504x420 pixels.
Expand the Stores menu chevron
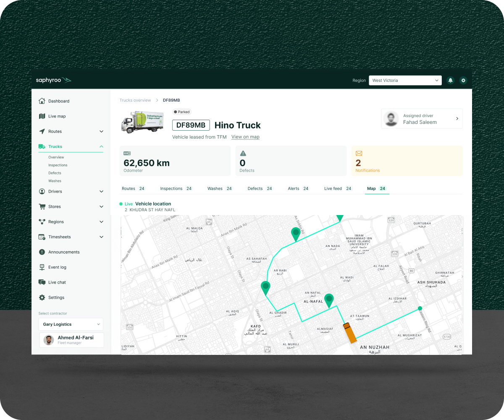coord(101,207)
